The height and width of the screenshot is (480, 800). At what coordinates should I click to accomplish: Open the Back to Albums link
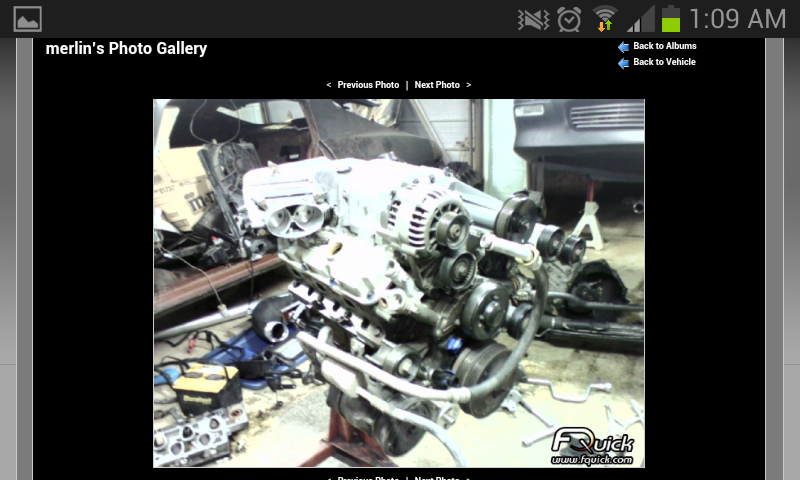[x=665, y=46]
